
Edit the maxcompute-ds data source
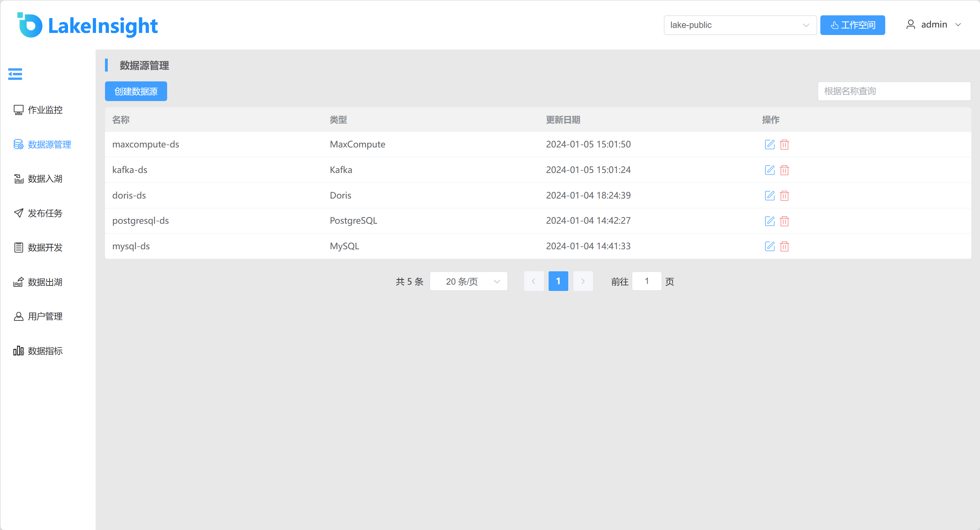tap(770, 144)
